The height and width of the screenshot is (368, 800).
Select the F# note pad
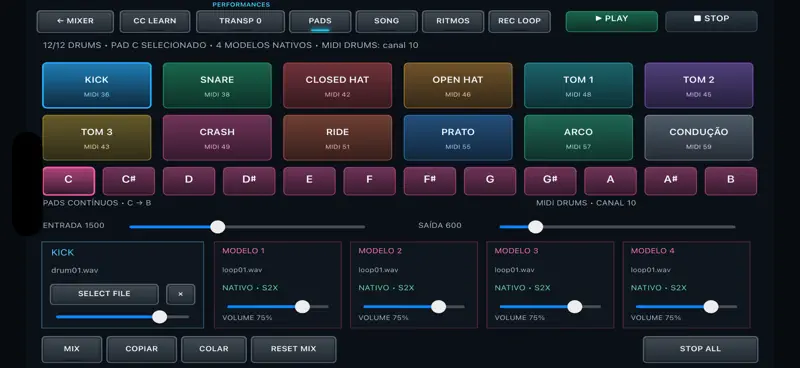pyautogui.click(x=430, y=181)
